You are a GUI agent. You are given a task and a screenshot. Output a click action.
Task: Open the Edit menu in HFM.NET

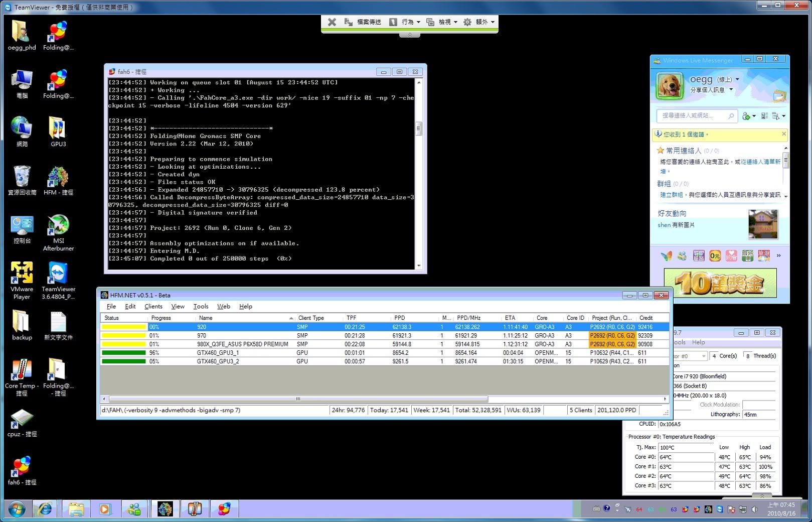pos(130,307)
